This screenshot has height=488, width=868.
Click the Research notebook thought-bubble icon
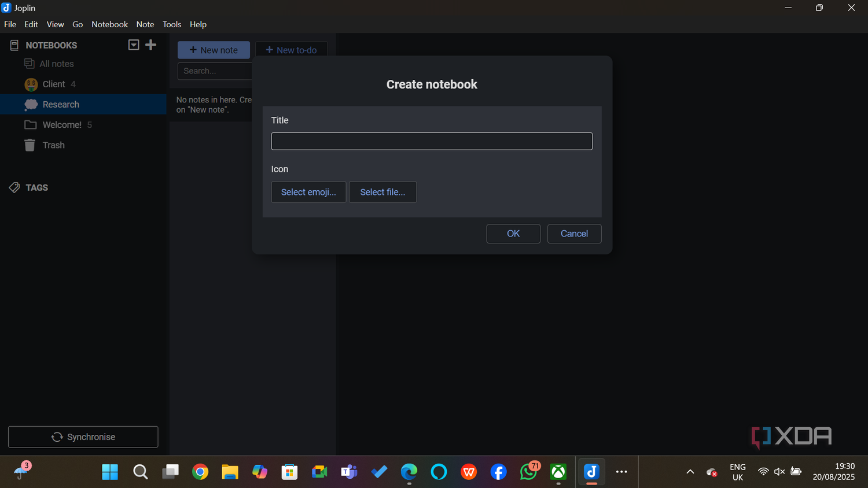click(x=31, y=105)
